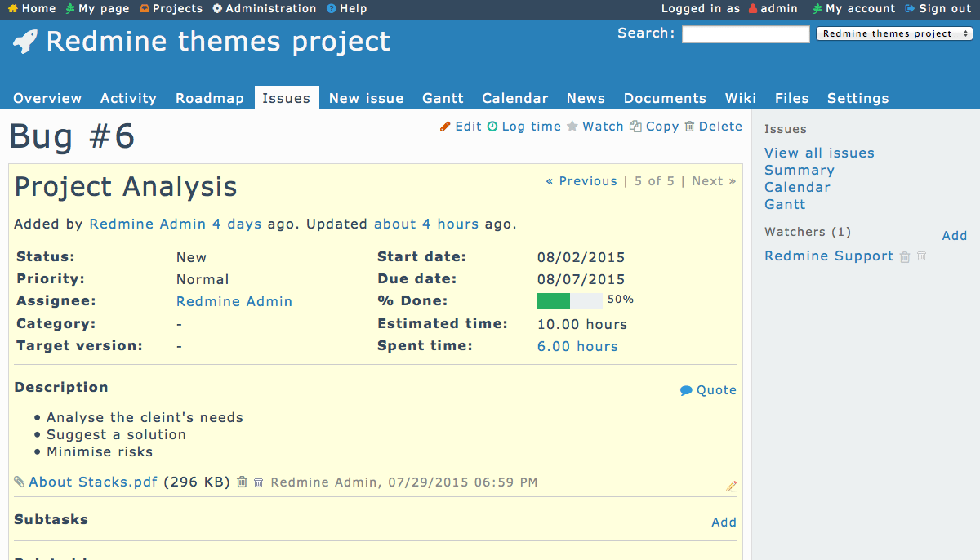980x560 pixels.
Task: Open the 6.00 hours spent time link
Action: point(577,346)
